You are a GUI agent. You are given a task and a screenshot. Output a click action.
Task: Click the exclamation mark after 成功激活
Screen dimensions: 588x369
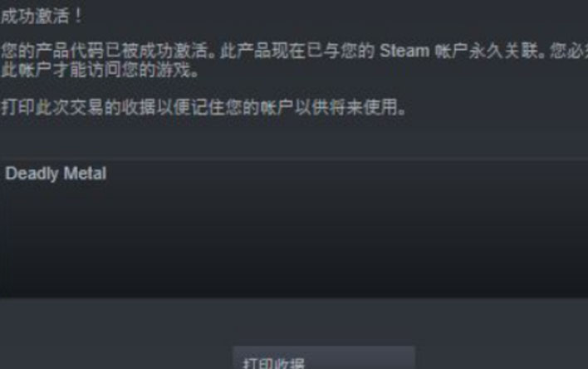point(78,17)
